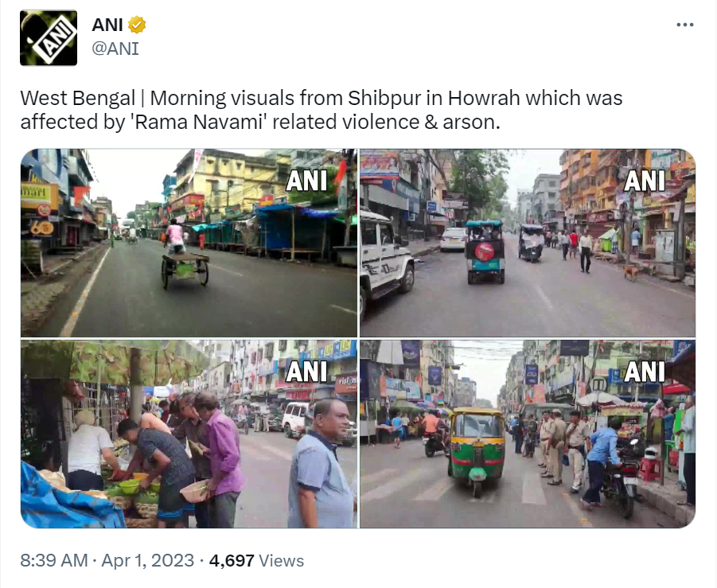Click the green auto-rickshaw in the photo
The width and height of the screenshot is (717, 588).
(476, 450)
